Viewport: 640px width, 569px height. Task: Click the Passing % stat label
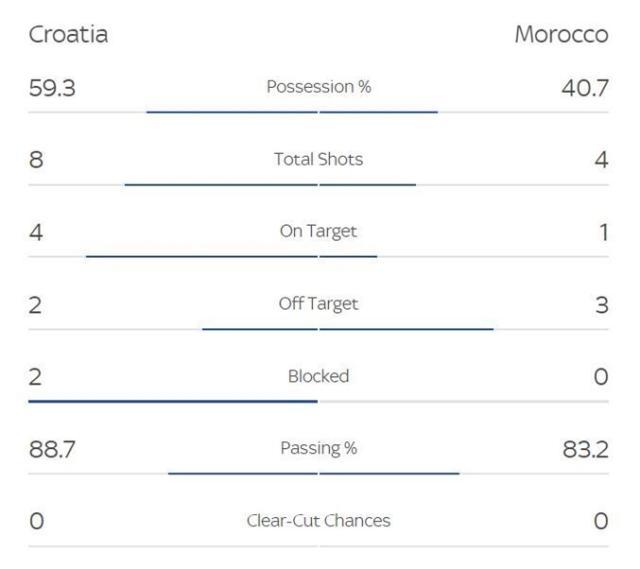pos(318,448)
